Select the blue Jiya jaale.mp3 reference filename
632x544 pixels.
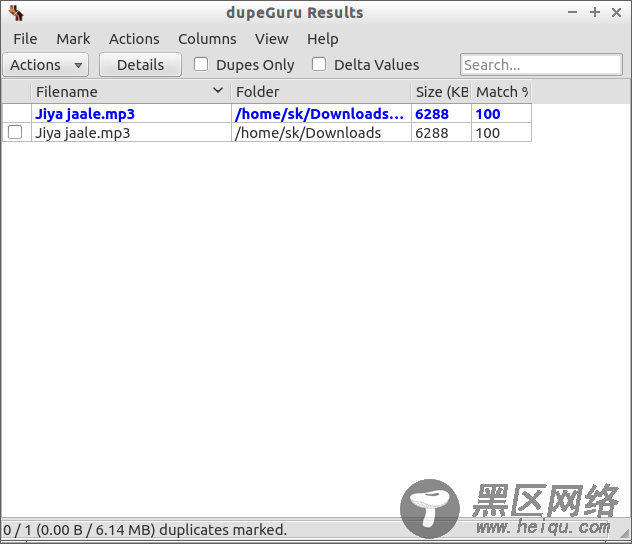click(85, 114)
